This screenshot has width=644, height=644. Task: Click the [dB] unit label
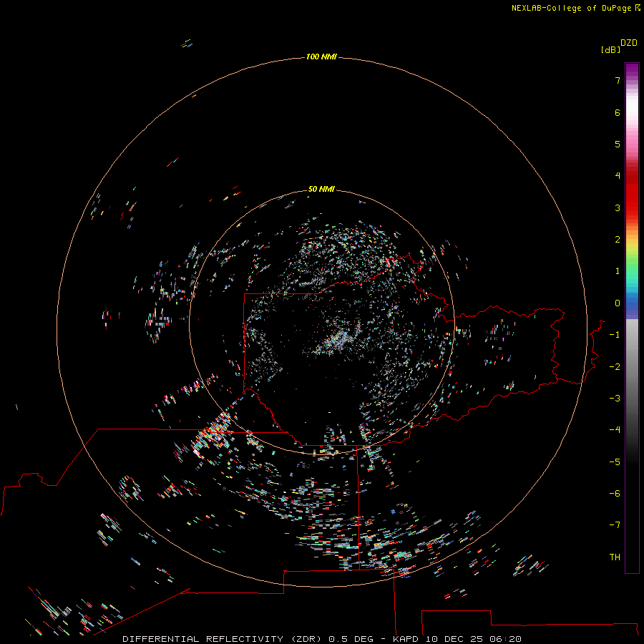point(610,49)
